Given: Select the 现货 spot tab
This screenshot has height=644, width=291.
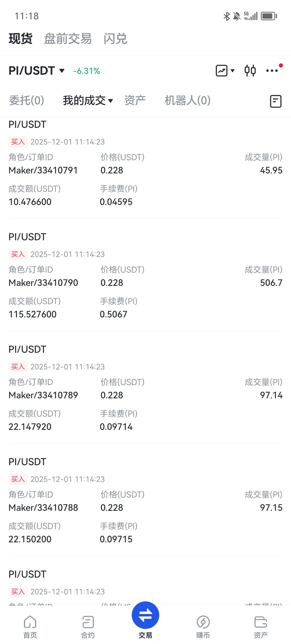Looking at the screenshot, I should coord(20,39).
